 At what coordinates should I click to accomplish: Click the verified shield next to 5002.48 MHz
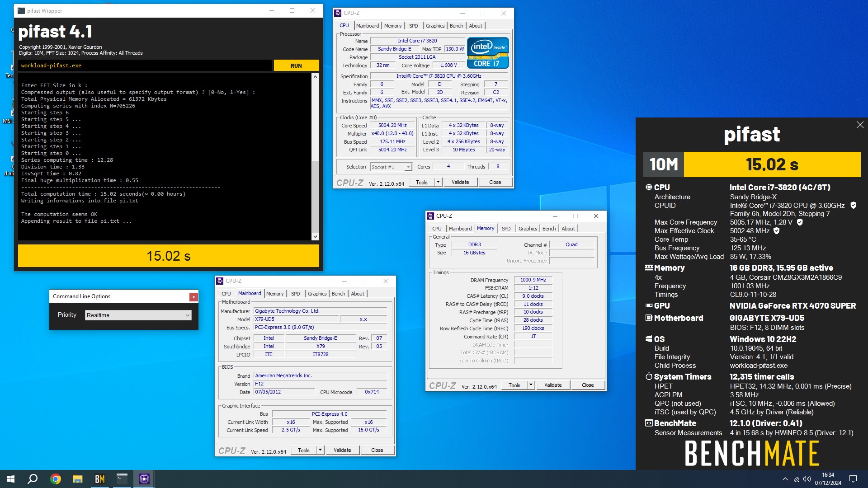click(777, 231)
